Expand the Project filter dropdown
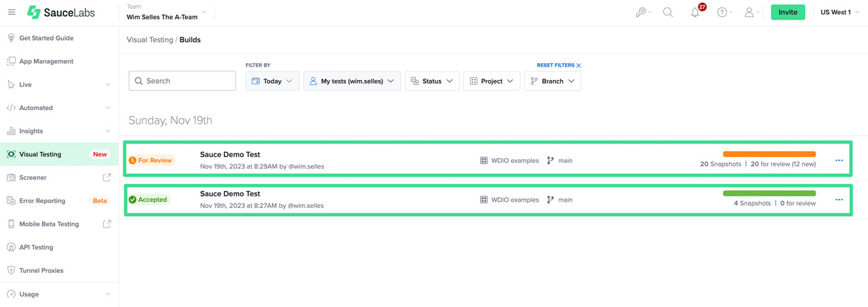 click(x=492, y=81)
